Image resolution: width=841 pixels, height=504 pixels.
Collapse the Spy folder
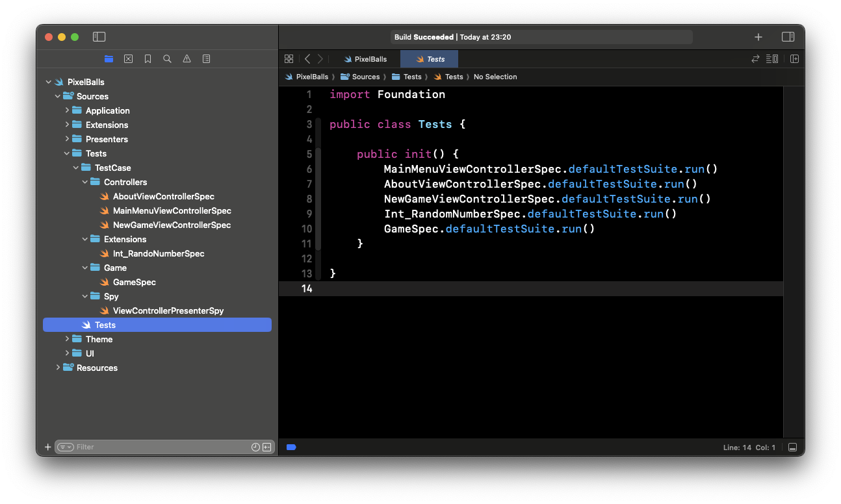point(85,296)
